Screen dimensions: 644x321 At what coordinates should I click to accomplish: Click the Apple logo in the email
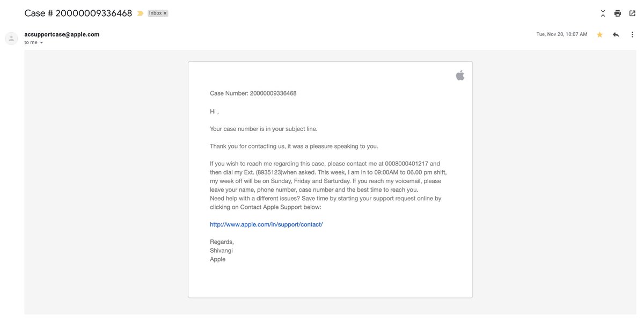pos(460,75)
